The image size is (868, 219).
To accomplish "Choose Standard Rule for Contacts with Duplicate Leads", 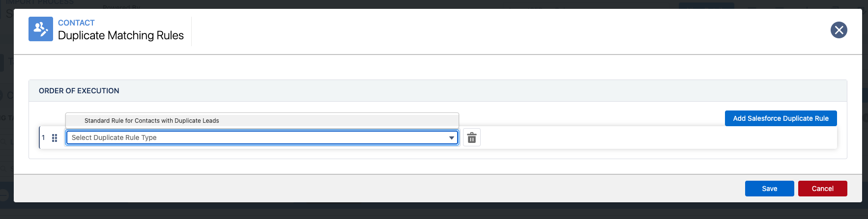I will 152,121.
